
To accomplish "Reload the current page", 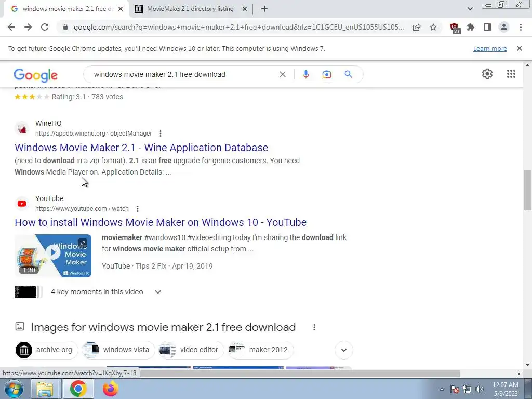I will 45,27.
